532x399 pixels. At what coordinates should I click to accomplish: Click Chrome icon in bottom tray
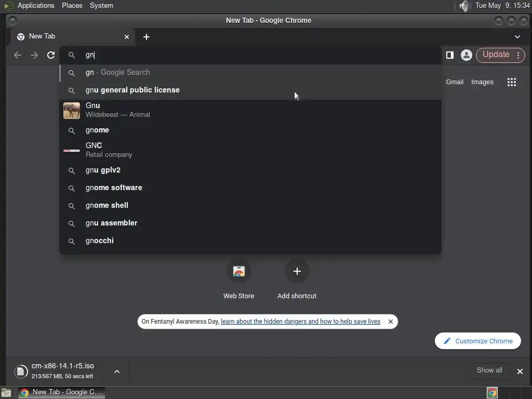(x=492, y=393)
